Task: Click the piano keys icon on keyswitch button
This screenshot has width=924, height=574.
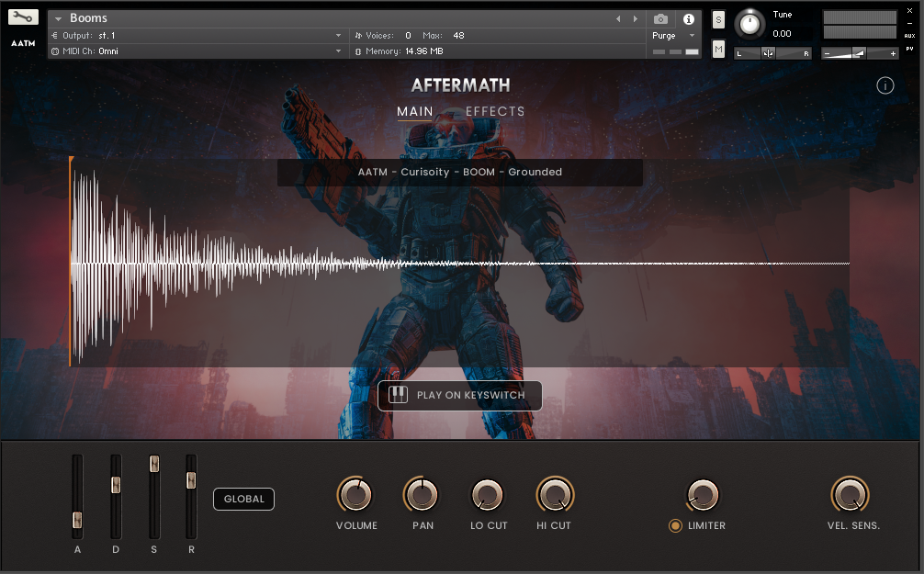Action: 398,395
